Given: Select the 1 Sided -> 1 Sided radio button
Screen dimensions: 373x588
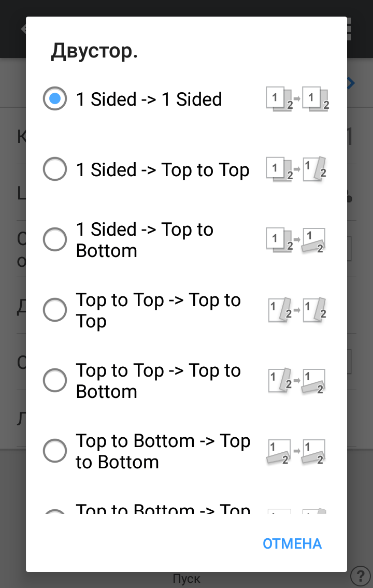Looking at the screenshot, I should point(55,99).
